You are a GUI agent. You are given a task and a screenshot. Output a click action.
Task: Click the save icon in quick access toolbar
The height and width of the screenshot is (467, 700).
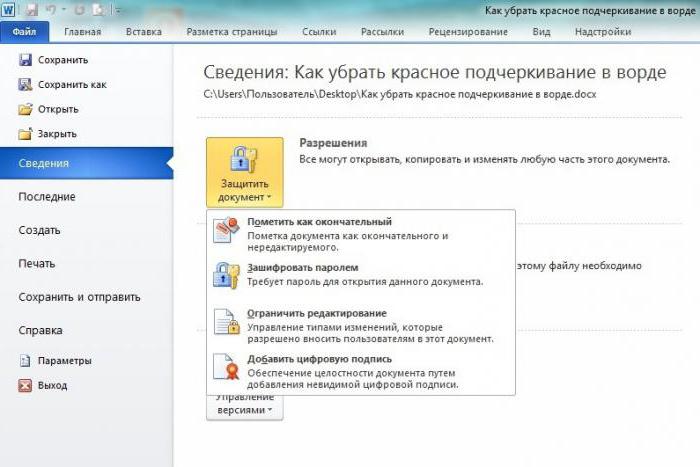point(31,9)
